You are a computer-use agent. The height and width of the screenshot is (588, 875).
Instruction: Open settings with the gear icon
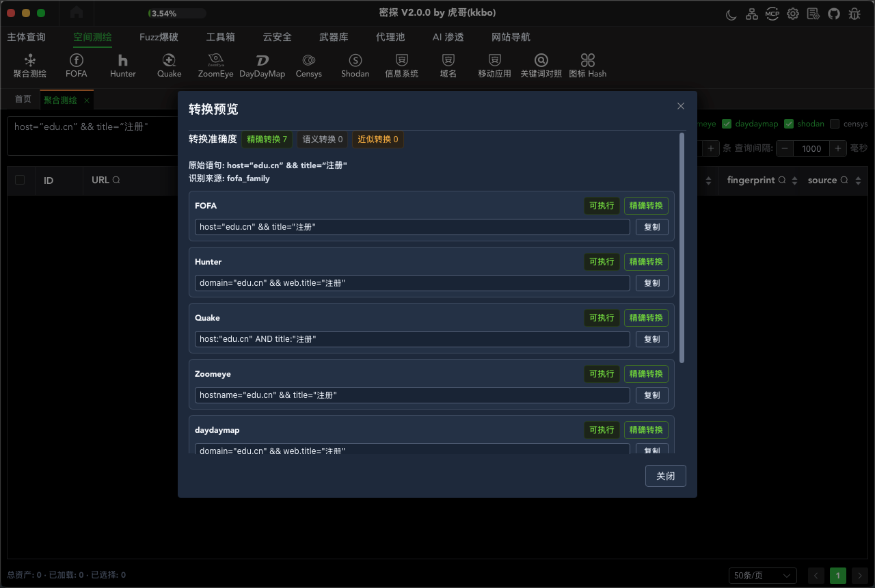pyautogui.click(x=793, y=14)
